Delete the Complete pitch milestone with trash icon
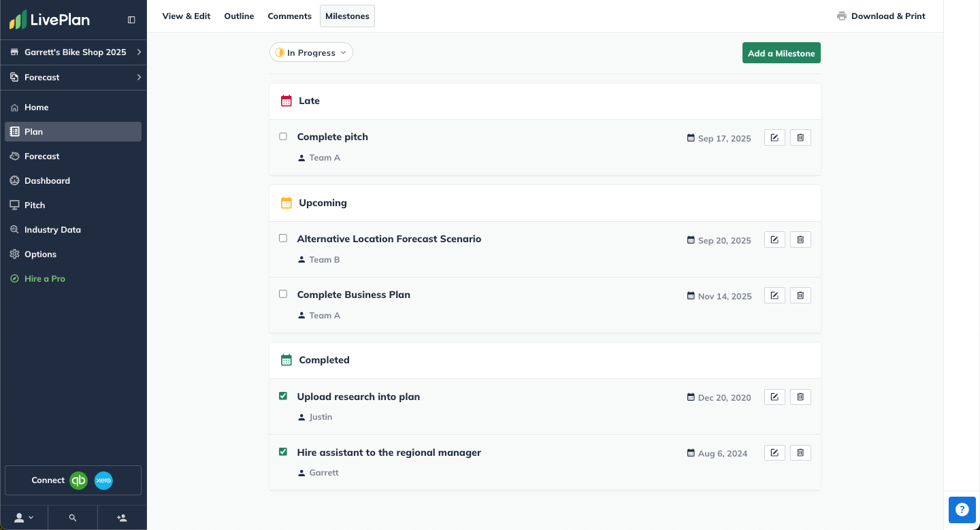 tap(800, 137)
